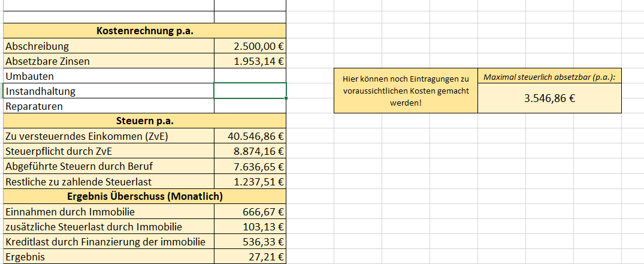Select the Kostenrechnung p.a. header cell

(144, 31)
